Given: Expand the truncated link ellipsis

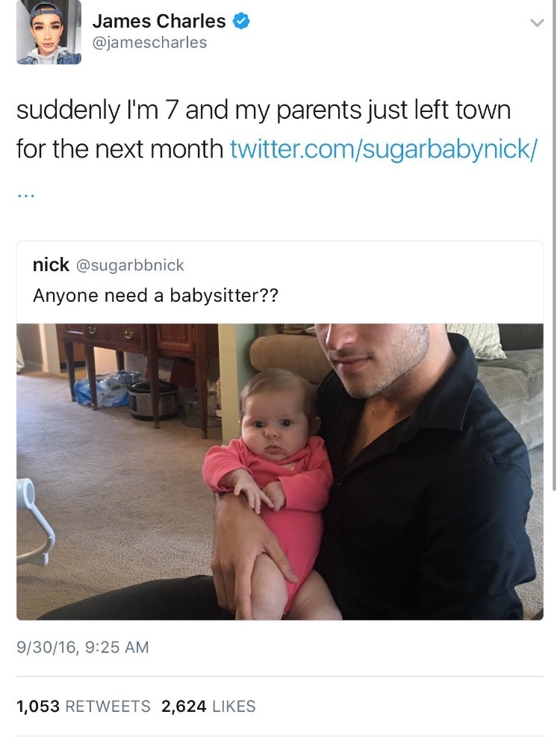Looking at the screenshot, I should (x=25, y=195).
